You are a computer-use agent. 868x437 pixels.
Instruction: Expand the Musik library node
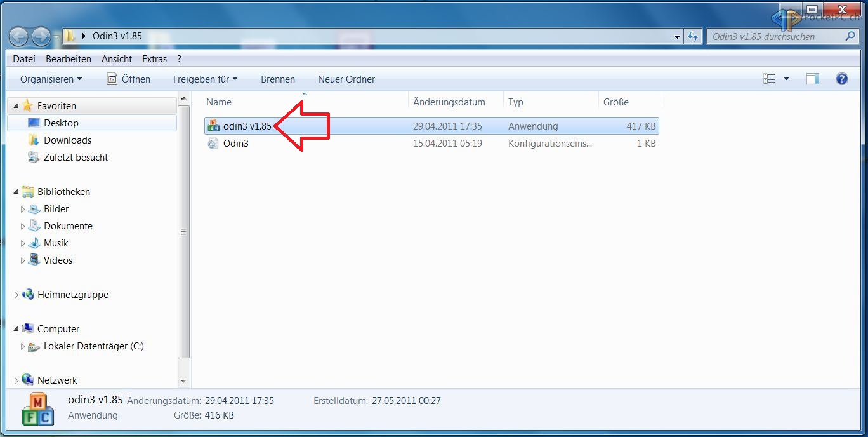23,243
